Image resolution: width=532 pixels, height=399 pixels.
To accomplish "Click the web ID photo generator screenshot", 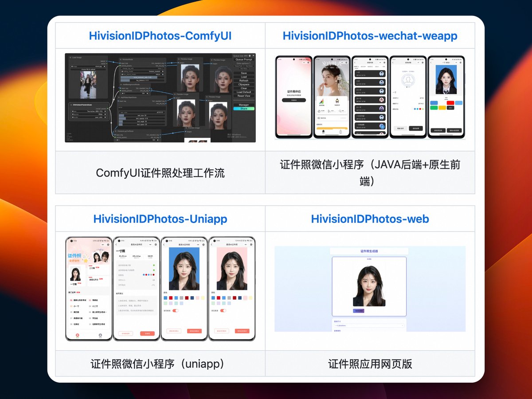I will (370, 289).
